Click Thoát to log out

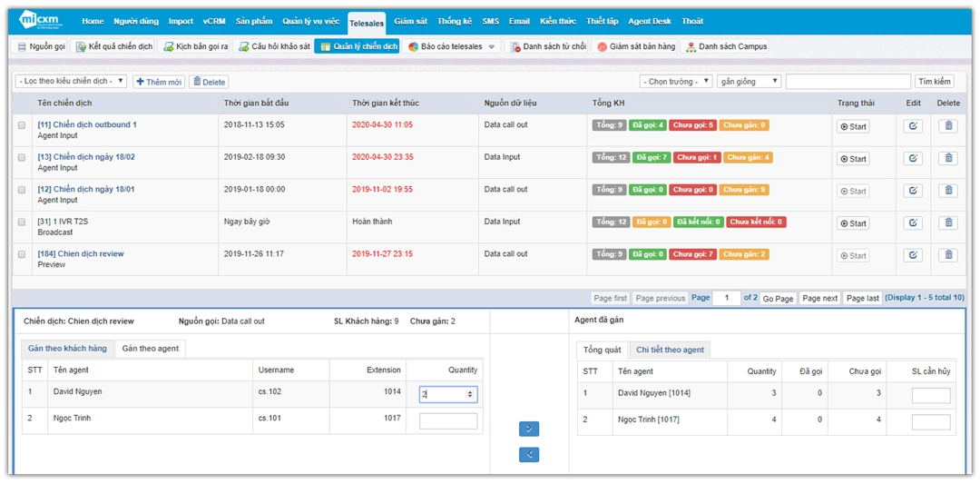(692, 21)
